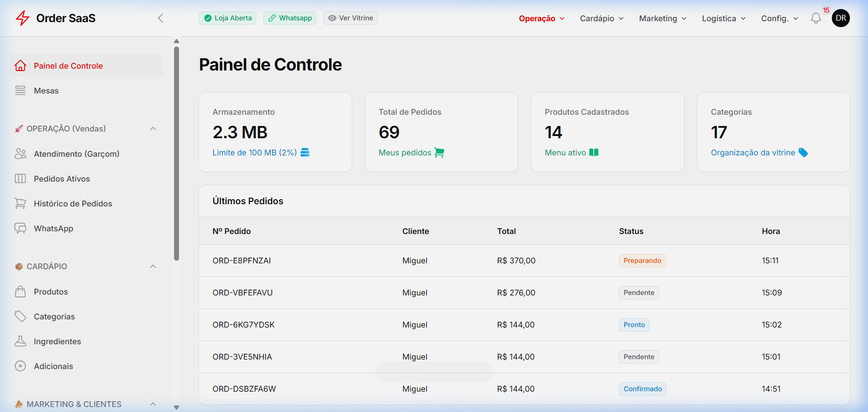The height and width of the screenshot is (412, 868).
Task: Toggle the Loja Aberta store status
Action: pyautogui.click(x=228, y=18)
